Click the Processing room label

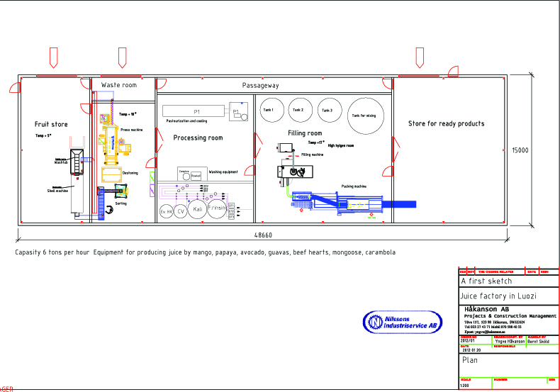[198, 138]
